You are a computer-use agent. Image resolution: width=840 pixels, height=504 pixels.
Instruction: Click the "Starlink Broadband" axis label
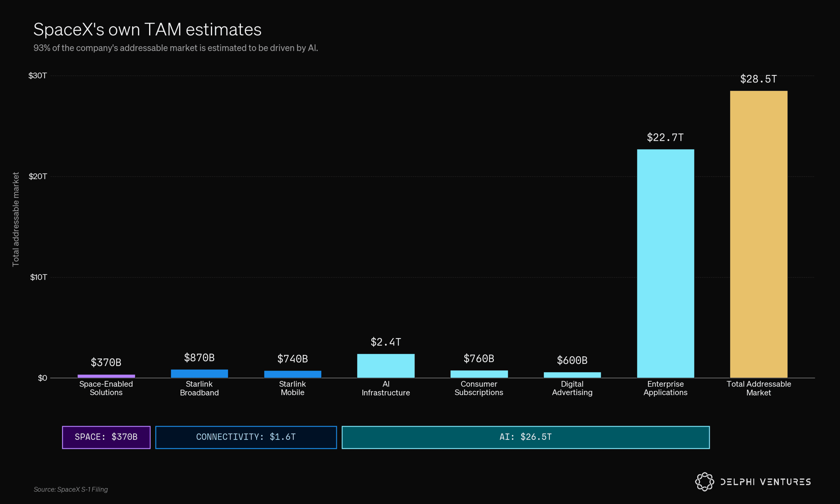[199, 388]
